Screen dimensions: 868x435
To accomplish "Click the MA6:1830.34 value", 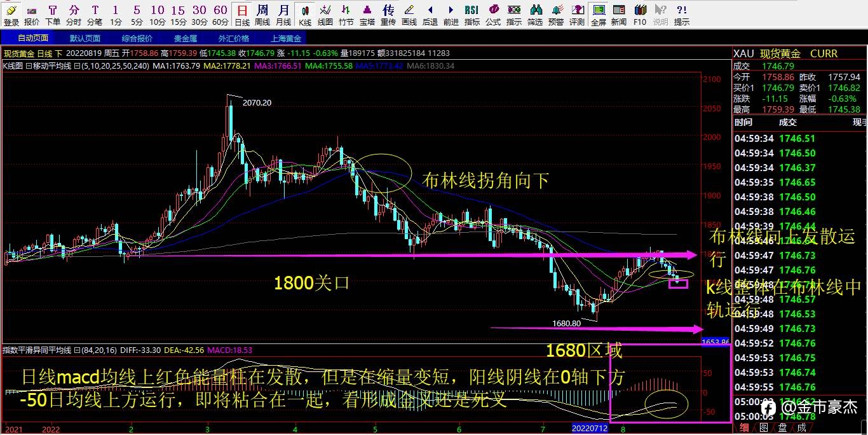I will point(431,66).
